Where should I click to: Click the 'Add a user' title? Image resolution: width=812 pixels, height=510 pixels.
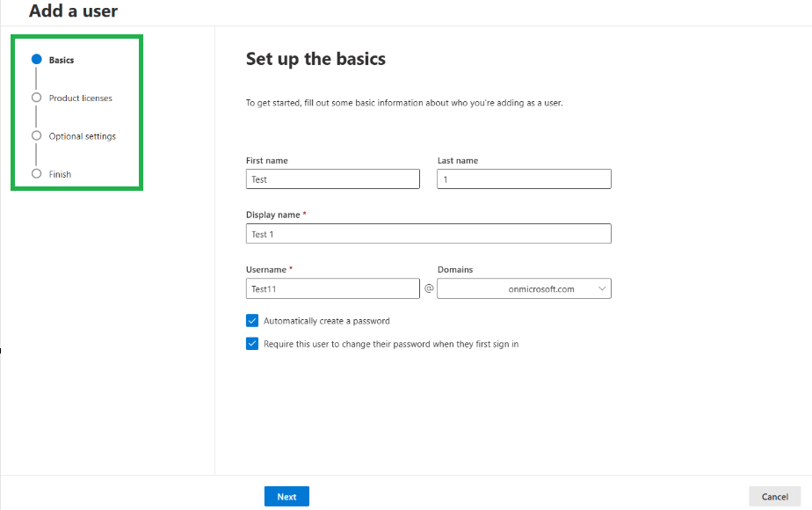(x=73, y=11)
